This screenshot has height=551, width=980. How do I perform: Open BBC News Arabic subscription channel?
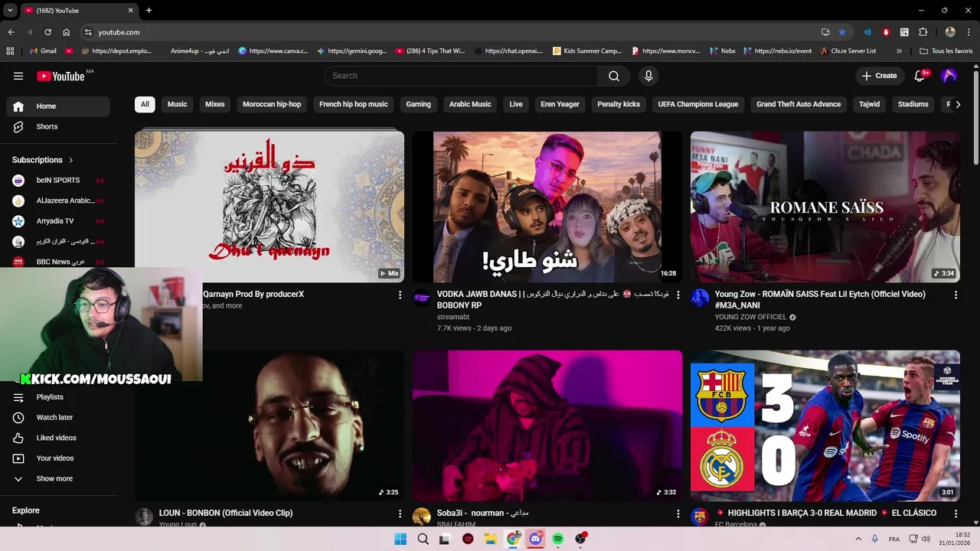[58, 262]
